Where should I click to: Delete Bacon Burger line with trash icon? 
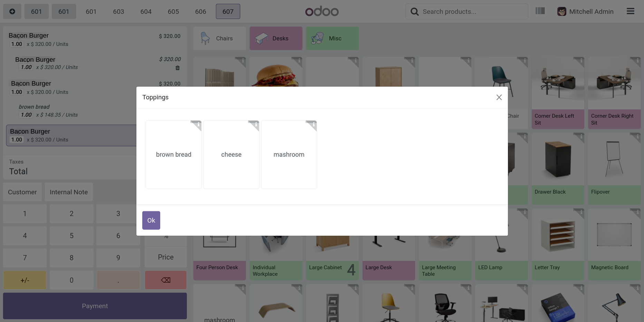[177, 68]
